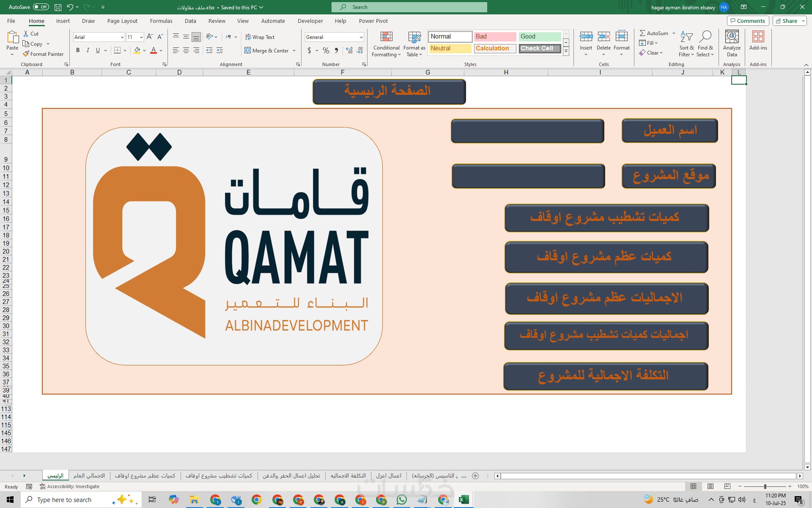Open the Analyze Data tool
The height and width of the screenshot is (508, 812).
coord(732,37)
